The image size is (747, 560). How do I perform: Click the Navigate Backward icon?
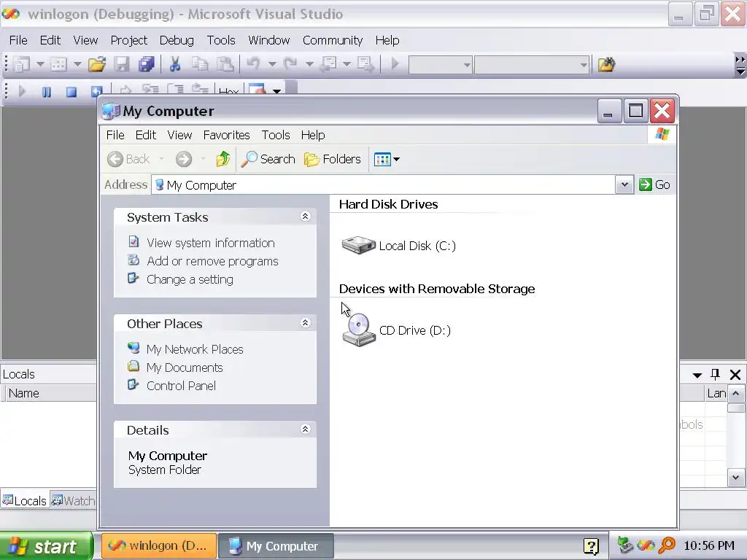(329, 63)
